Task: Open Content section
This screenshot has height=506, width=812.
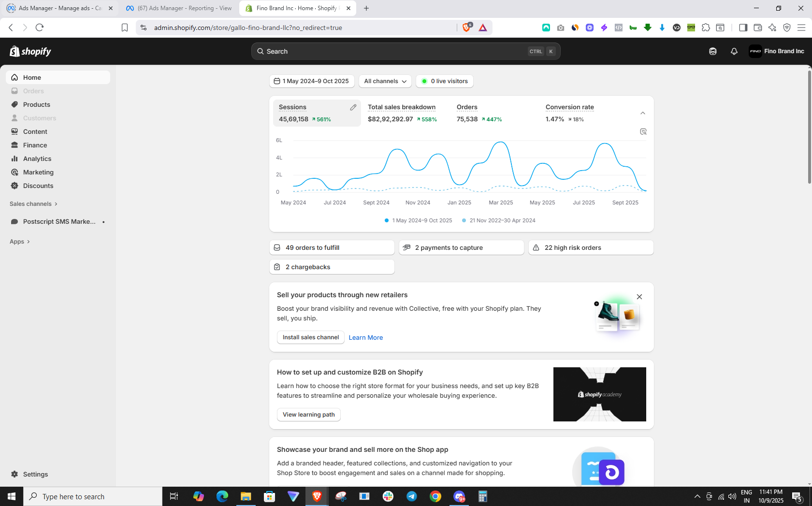Action: tap(58, 131)
